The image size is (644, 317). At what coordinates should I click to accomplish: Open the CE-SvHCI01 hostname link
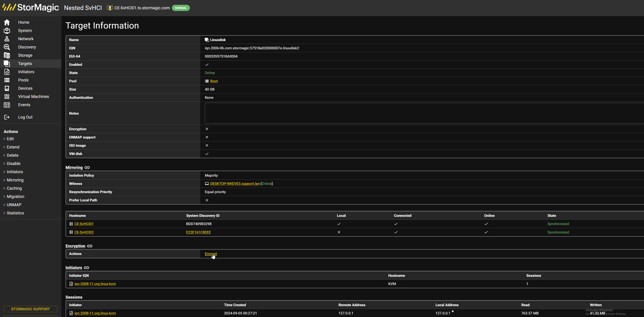pos(84,224)
